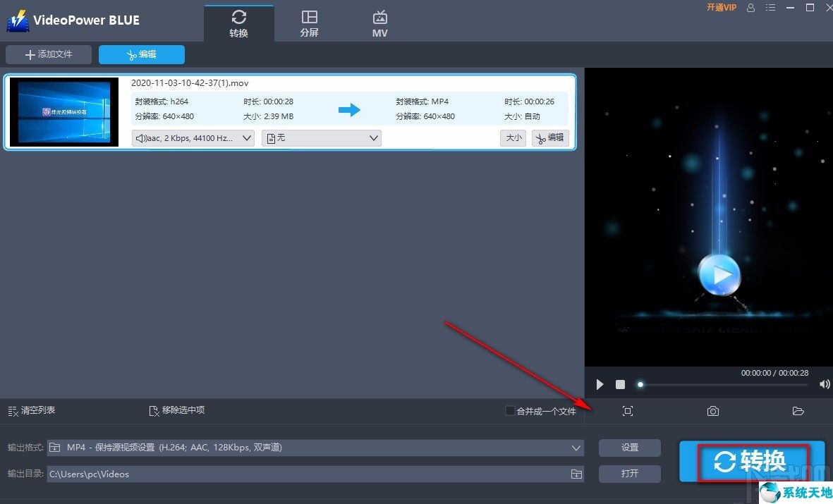Open the output directory browse icon
The width and height of the screenshot is (833, 504).
coord(576,474)
